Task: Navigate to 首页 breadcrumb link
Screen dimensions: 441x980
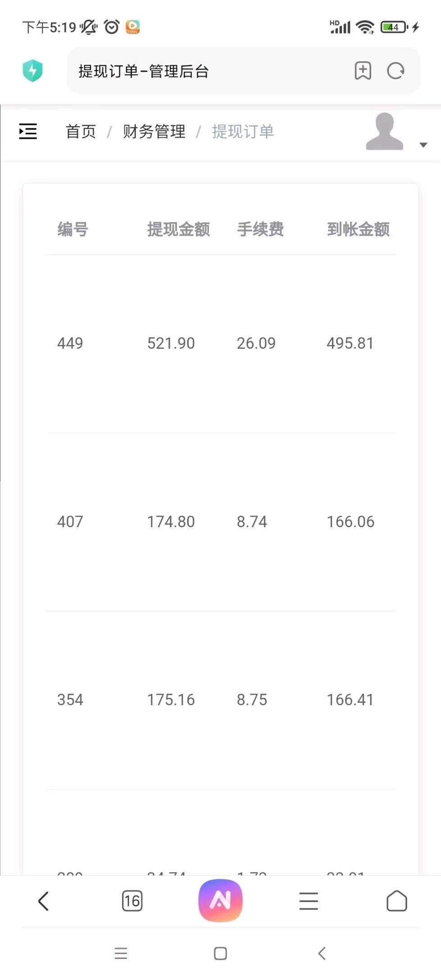Action: point(81,132)
